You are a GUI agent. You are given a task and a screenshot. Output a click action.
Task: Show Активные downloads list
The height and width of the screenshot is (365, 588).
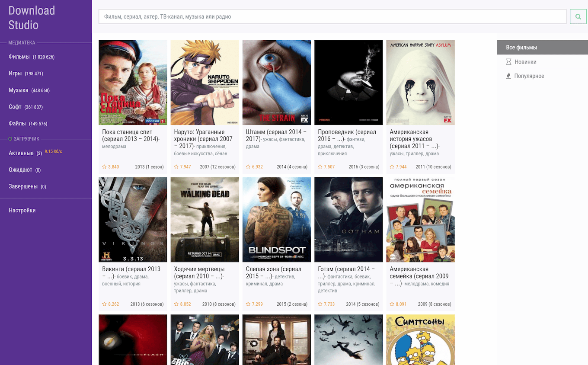tap(21, 153)
